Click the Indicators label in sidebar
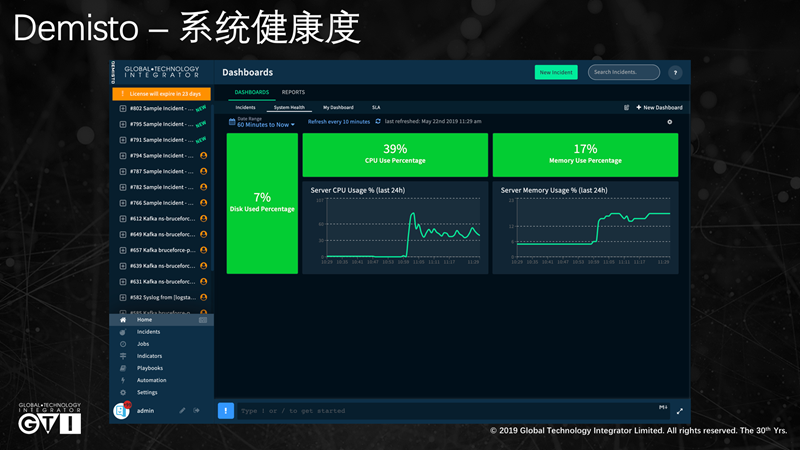 149,356
